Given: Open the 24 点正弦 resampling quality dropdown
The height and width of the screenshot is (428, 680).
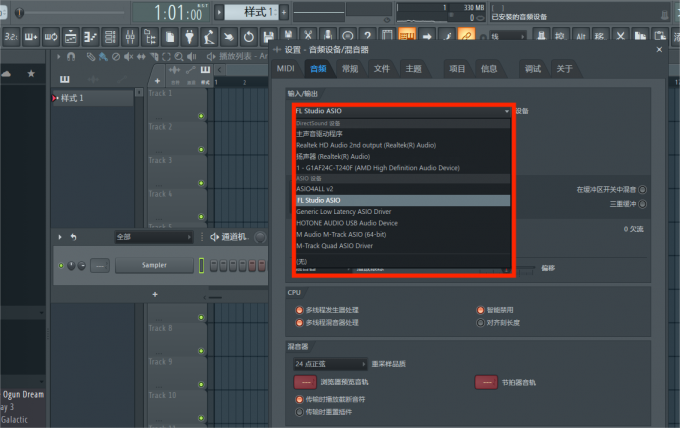Looking at the screenshot, I should click(330, 364).
